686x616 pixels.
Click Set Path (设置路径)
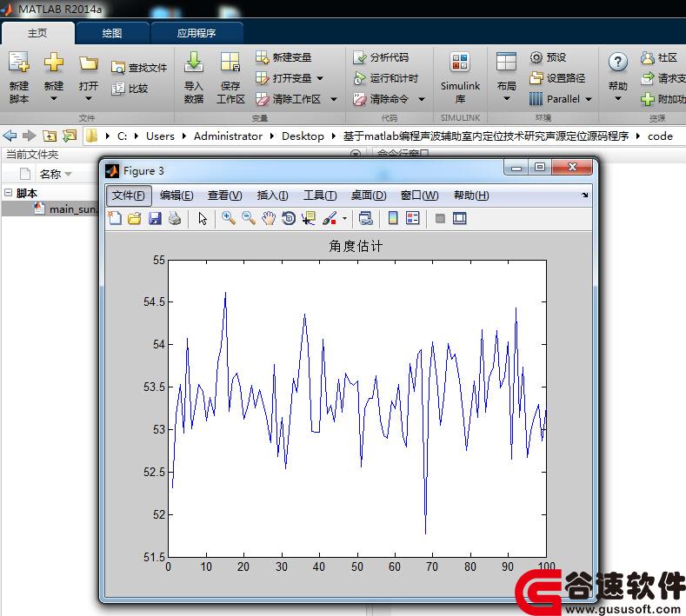pyautogui.click(x=557, y=78)
